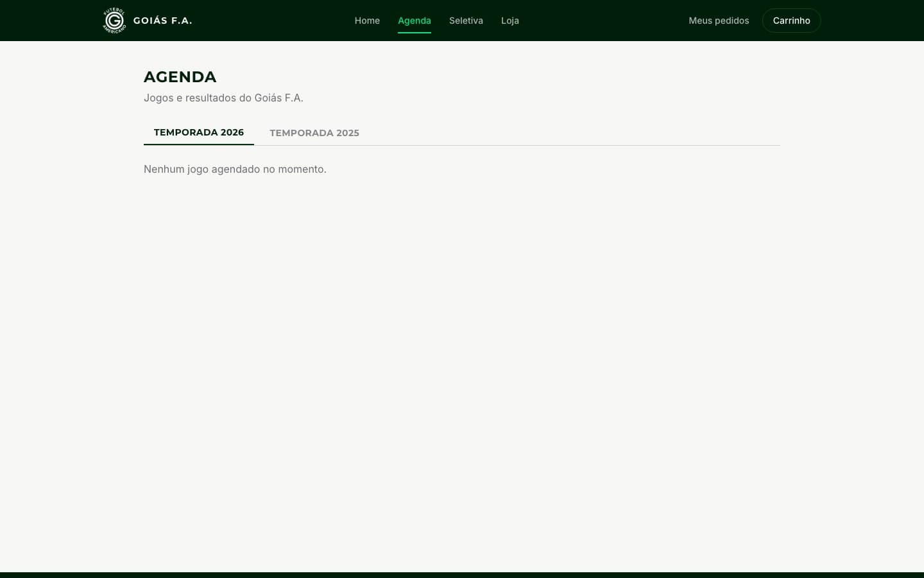Open the Carrinho cart button

791,21
